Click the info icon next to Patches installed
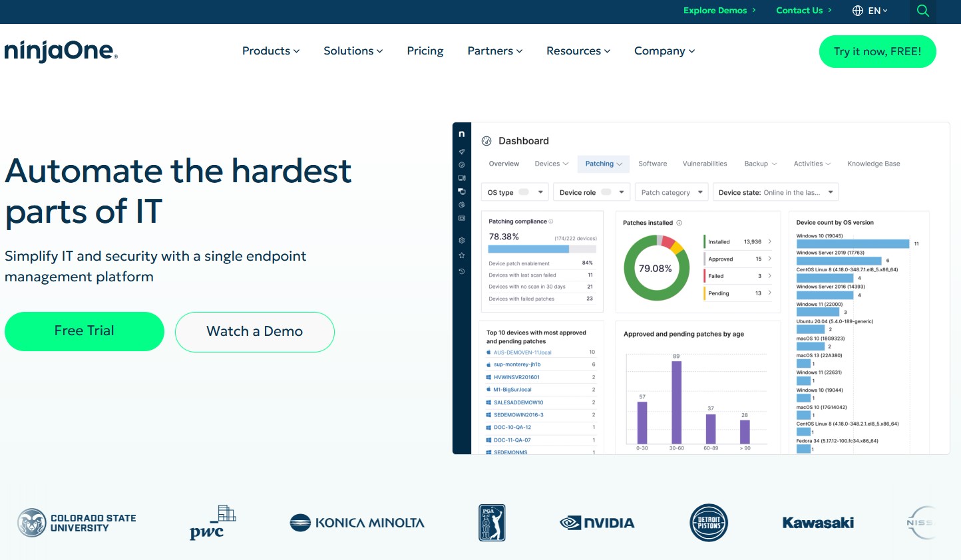 [679, 223]
